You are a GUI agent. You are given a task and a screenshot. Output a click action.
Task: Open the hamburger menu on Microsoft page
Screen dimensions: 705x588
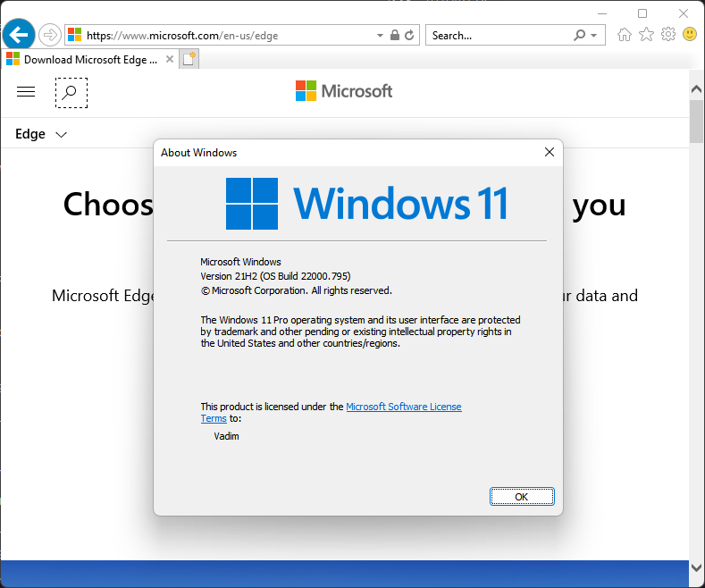point(26,92)
